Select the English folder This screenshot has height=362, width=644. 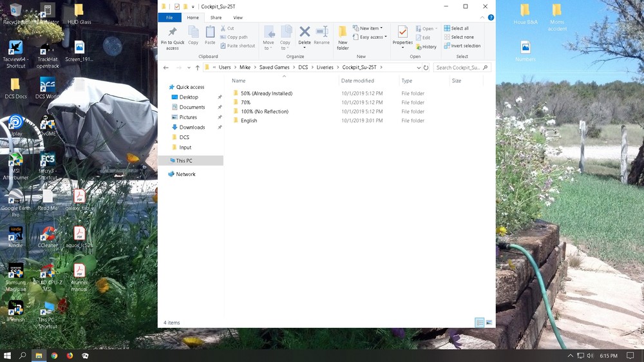tap(249, 120)
